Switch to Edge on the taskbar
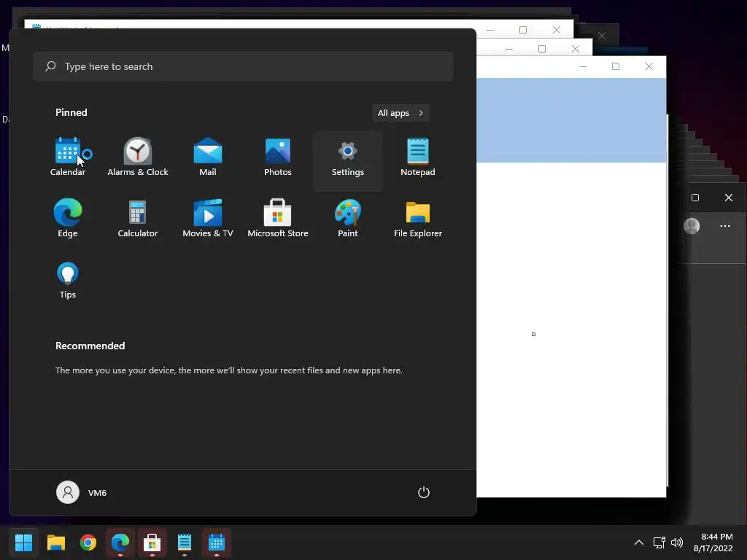 point(120,542)
